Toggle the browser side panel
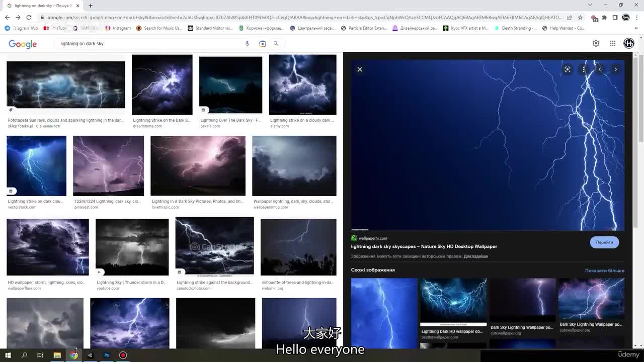Viewport: 644px width, 362px height. click(x=615, y=17)
